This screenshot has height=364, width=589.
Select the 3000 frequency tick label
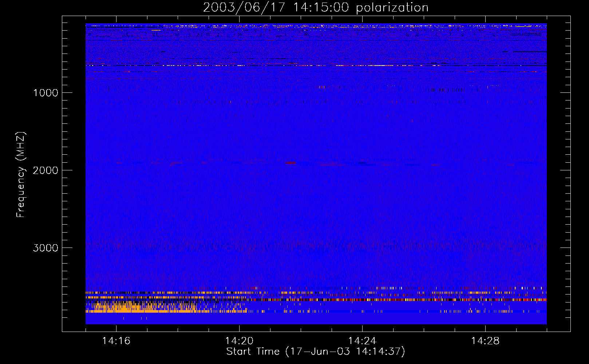point(46,248)
